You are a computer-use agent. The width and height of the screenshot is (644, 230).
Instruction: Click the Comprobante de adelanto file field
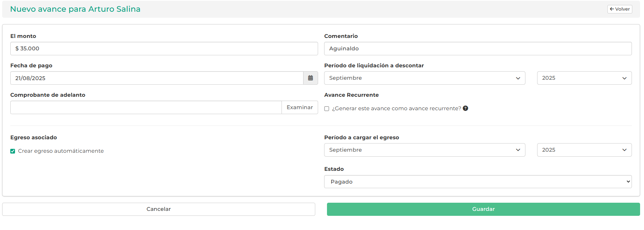(x=146, y=107)
